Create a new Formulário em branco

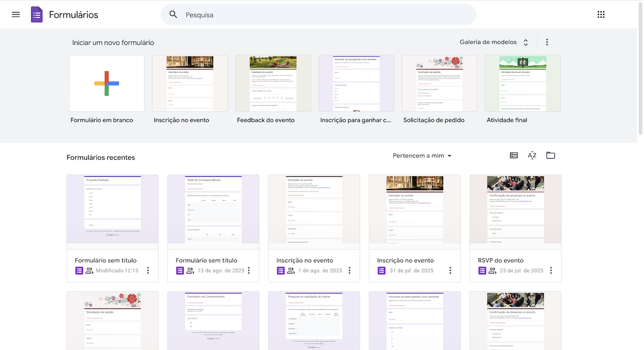107,84
